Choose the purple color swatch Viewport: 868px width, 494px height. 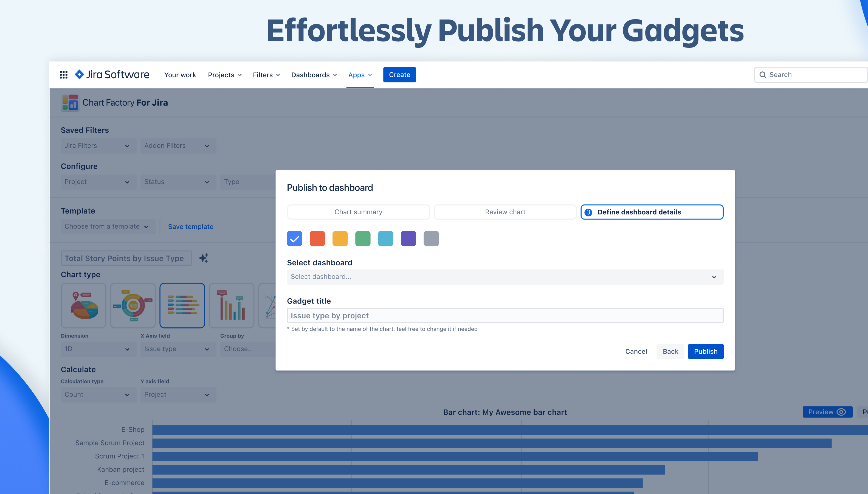pos(408,238)
